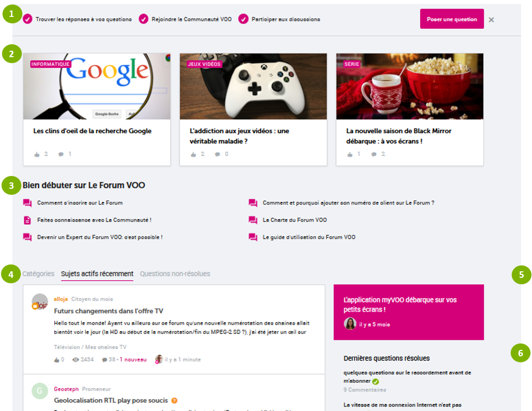Open 'Comment et pourquoi ajouter son numéro de client' link
The height and width of the screenshot is (411, 532).
point(348,203)
